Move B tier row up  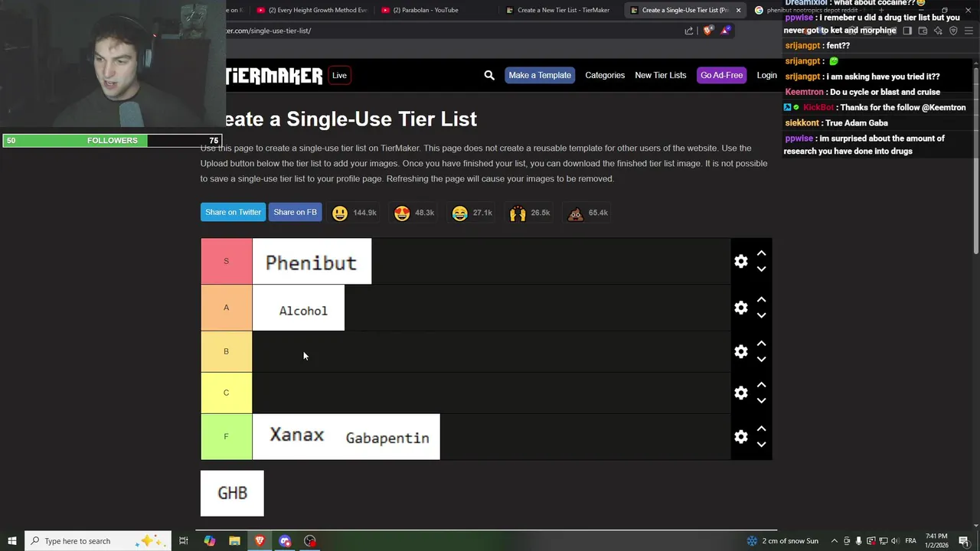coord(761,344)
